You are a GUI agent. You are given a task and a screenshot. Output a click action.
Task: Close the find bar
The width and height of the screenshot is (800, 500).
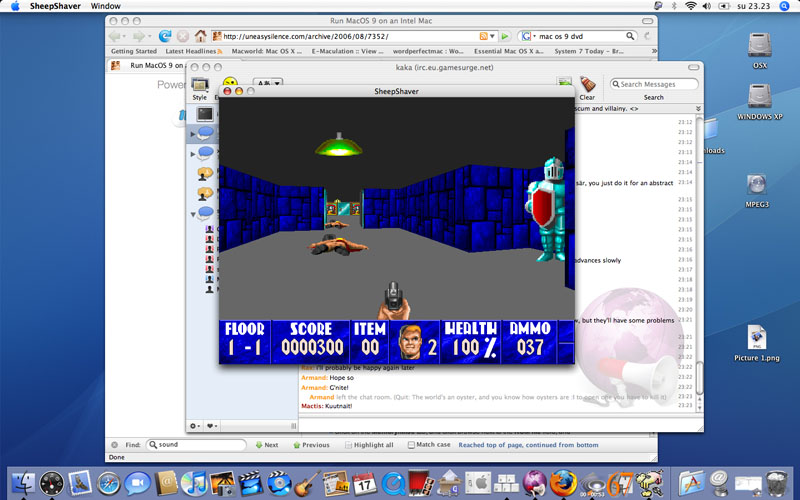tap(115, 445)
